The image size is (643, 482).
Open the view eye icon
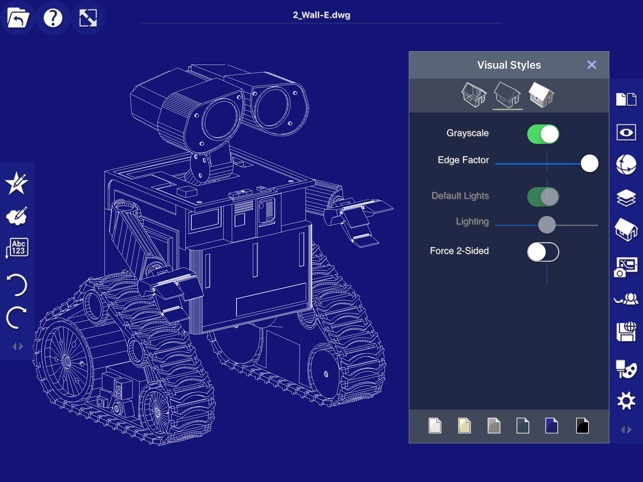click(626, 132)
